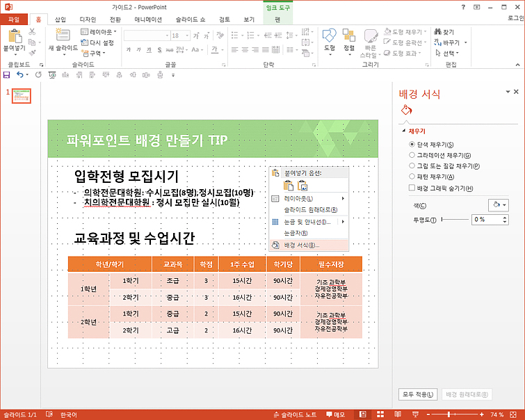Switch to Normal view icon in status bar
The width and height of the screenshot is (525, 420).
(362, 414)
